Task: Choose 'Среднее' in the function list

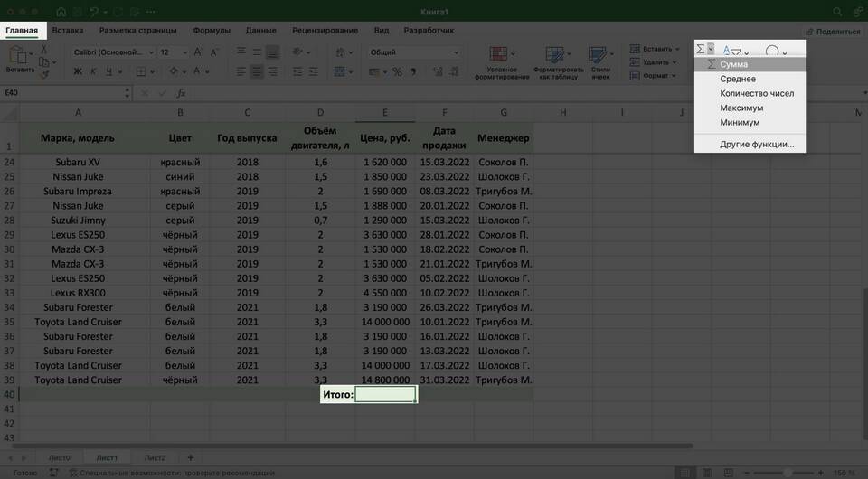Action: click(x=738, y=79)
